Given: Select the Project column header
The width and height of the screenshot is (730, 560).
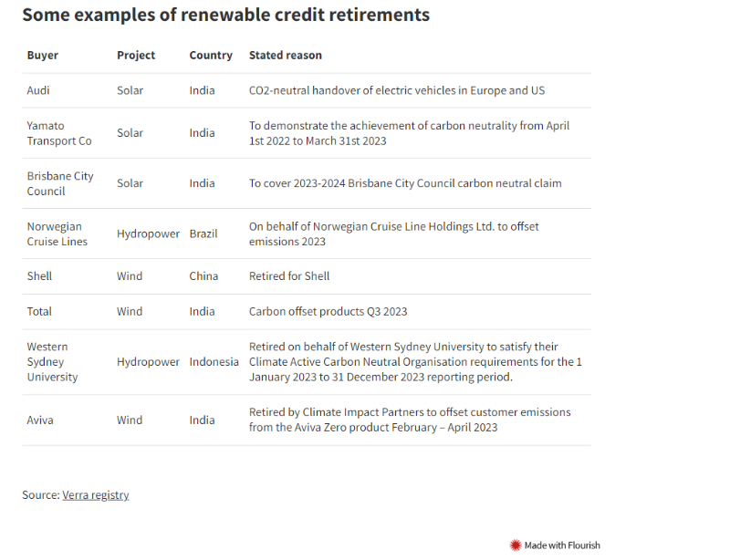Looking at the screenshot, I should [136, 55].
